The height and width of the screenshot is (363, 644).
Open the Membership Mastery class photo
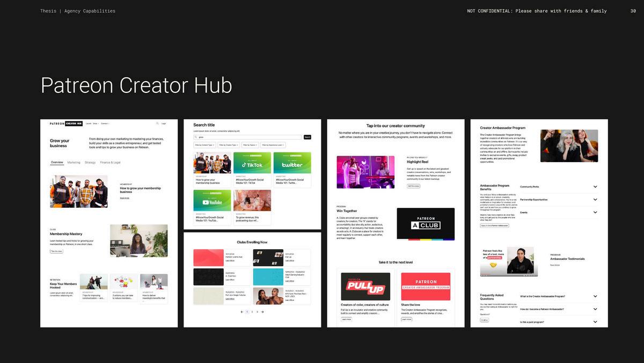tap(138, 241)
